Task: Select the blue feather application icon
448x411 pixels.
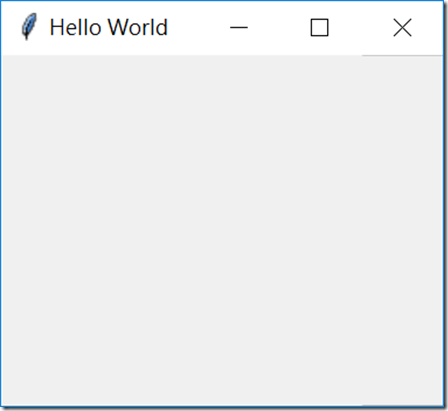Action: (29, 26)
